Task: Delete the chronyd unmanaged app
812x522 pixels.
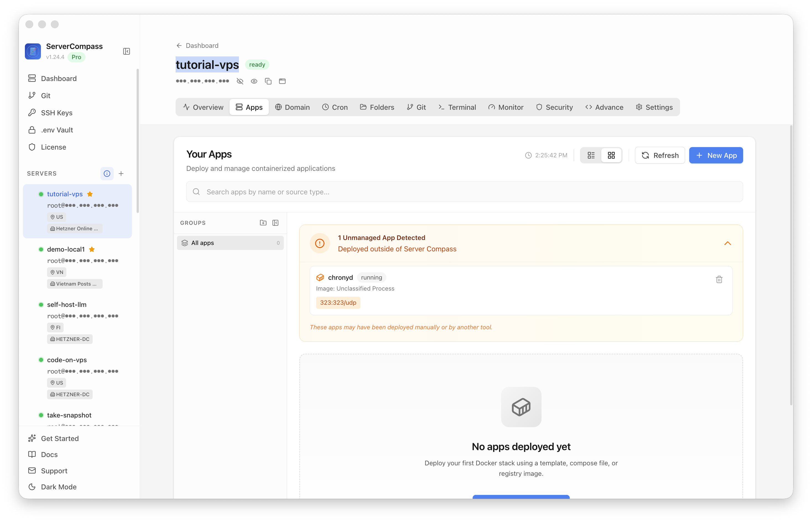Action: 719,279
